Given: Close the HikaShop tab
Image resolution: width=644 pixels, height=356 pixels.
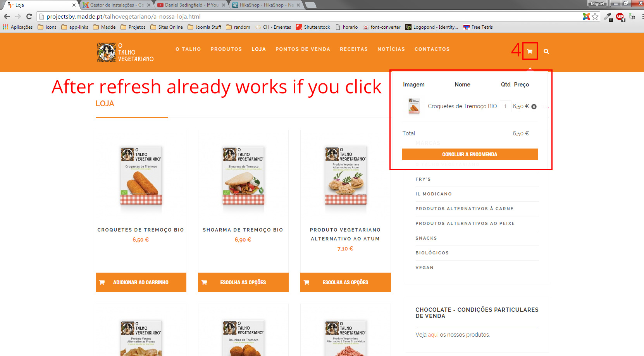Looking at the screenshot, I should 298,5.
